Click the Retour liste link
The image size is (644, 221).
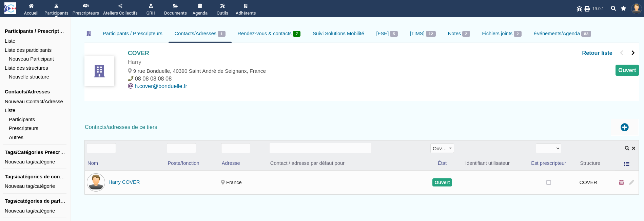pos(597,53)
